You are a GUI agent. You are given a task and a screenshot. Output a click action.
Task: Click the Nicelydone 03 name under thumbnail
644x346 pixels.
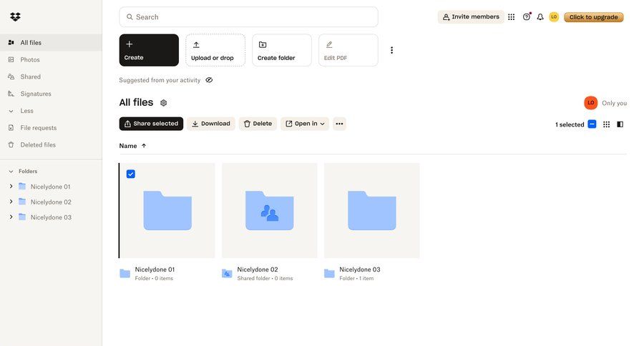[x=360, y=270]
